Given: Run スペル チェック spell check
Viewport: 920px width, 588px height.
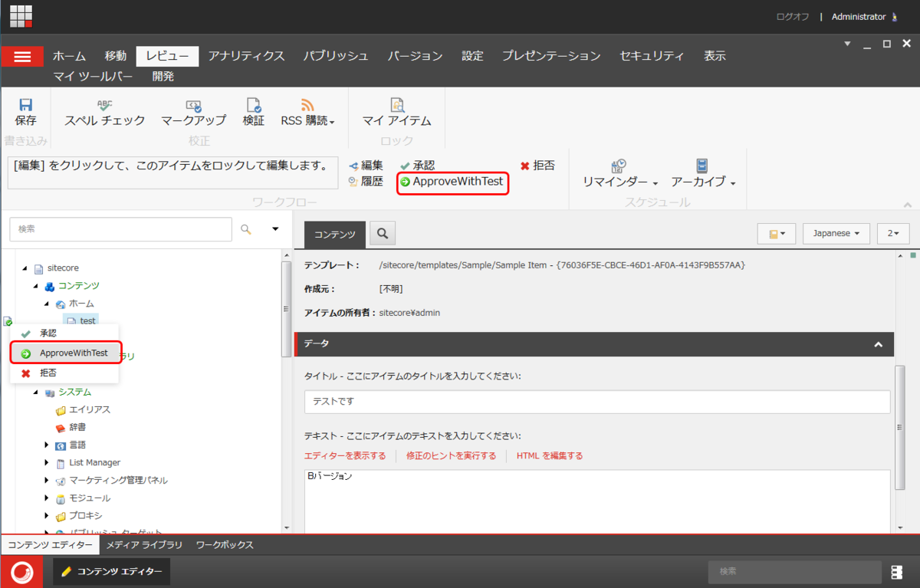Looking at the screenshot, I should coord(104,112).
